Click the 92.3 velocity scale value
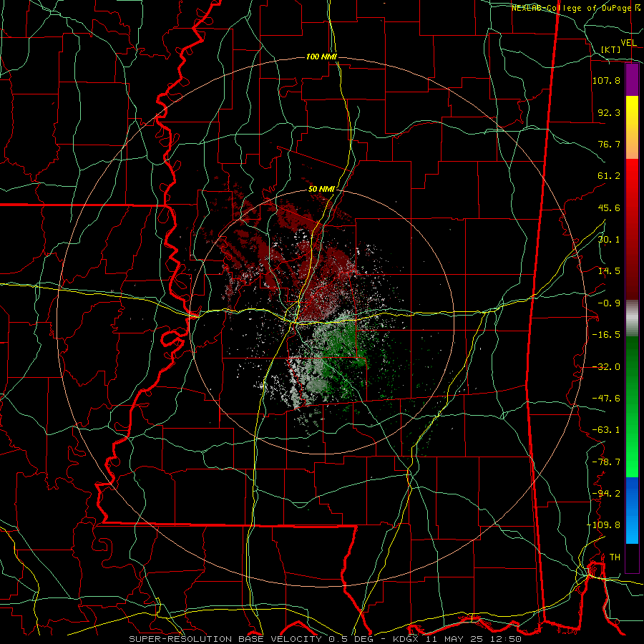644x644 pixels. coord(609,112)
